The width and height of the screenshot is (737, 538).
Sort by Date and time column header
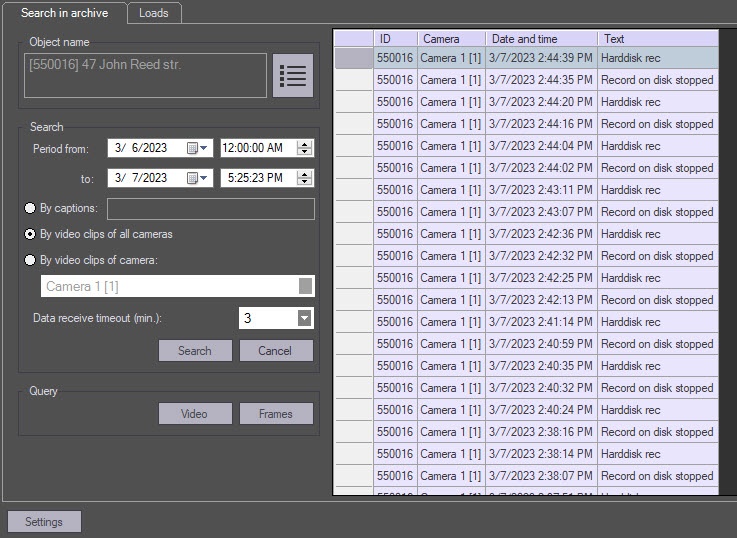[x=541, y=39]
